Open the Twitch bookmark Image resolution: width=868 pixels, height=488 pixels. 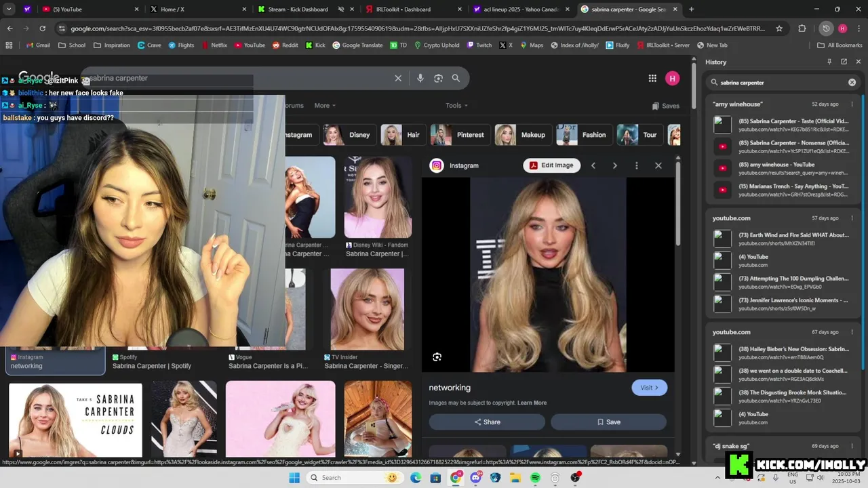click(x=479, y=45)
